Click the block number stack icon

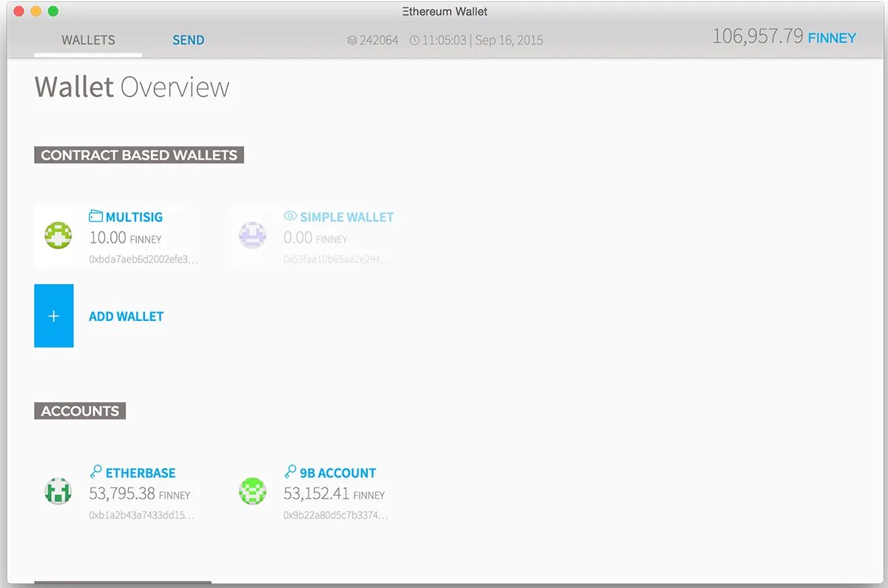(352, 40)
